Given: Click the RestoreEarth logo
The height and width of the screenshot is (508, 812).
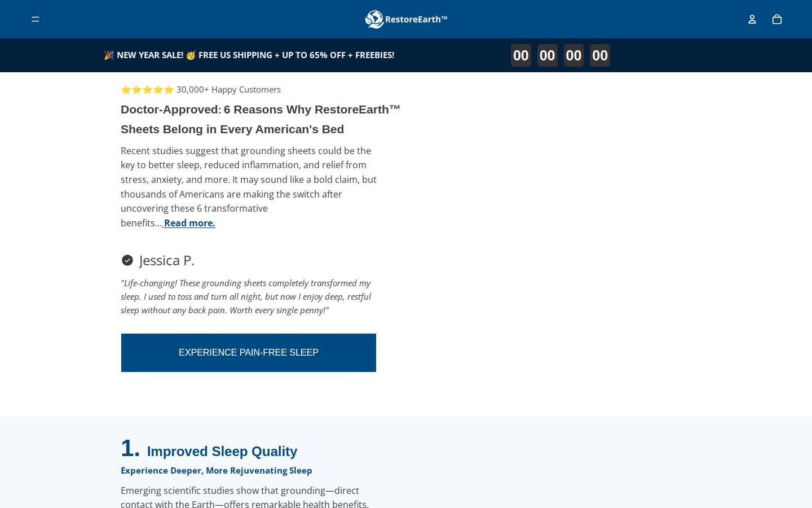Looking at the screenshot, I should pos(406,19).
